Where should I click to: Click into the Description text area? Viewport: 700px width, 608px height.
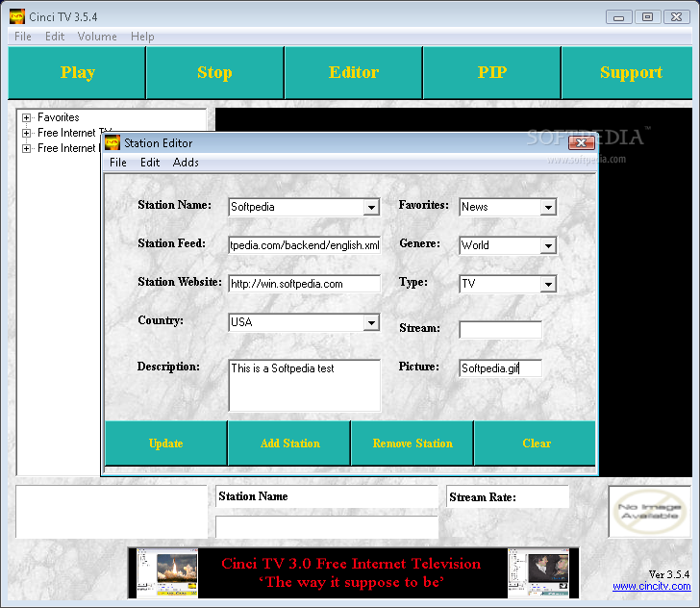(305, 385)
